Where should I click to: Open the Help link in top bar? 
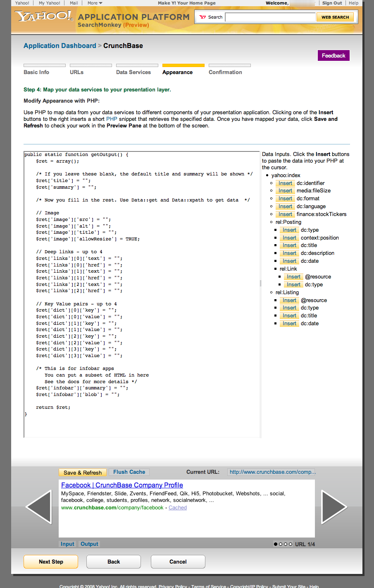pyautogui.click(x=353, y=3)
